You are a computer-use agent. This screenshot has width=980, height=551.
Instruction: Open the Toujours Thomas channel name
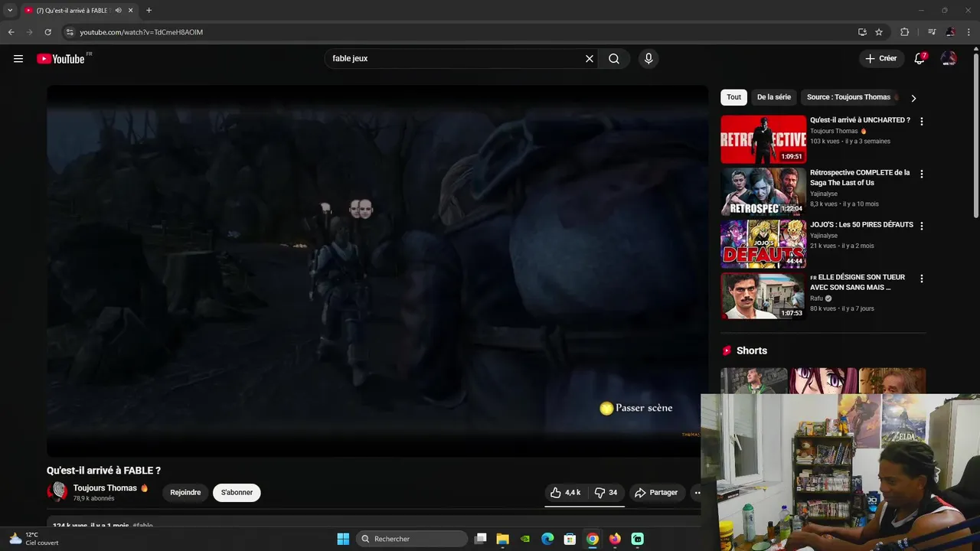point(105,488)
